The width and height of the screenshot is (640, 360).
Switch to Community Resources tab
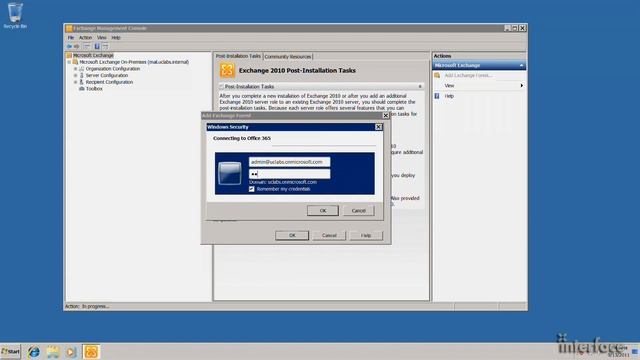288,56
